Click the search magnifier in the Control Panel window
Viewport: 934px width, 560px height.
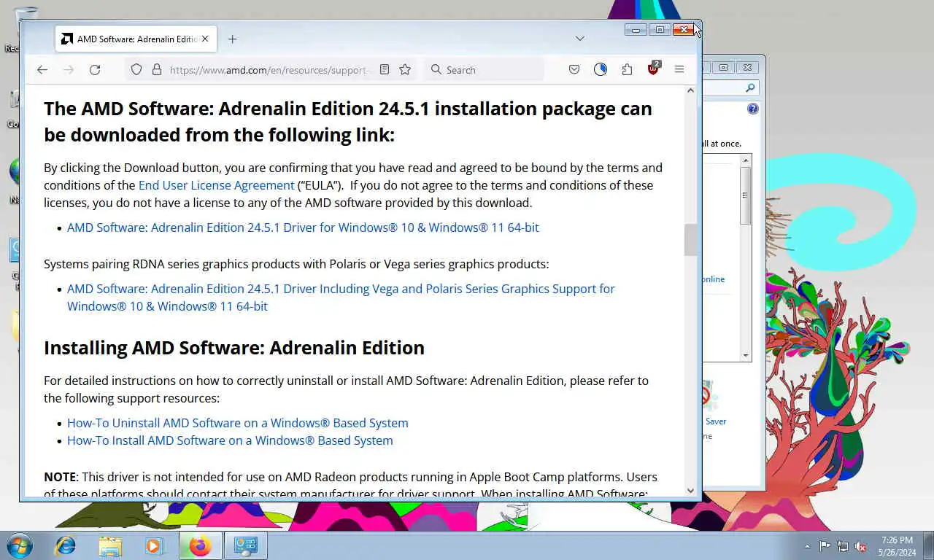(x=750, y=87)
